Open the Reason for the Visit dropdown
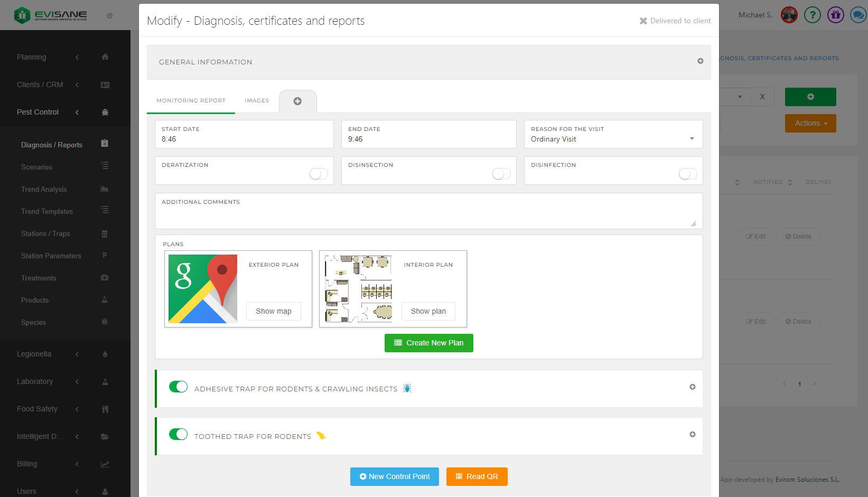Viewport: 868px width, 497px height. (613, 139)
